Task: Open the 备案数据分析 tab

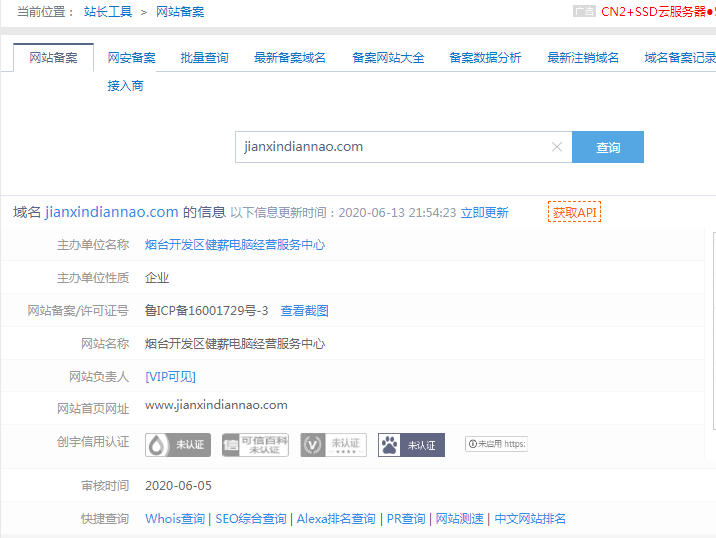Action: (485, 58)
